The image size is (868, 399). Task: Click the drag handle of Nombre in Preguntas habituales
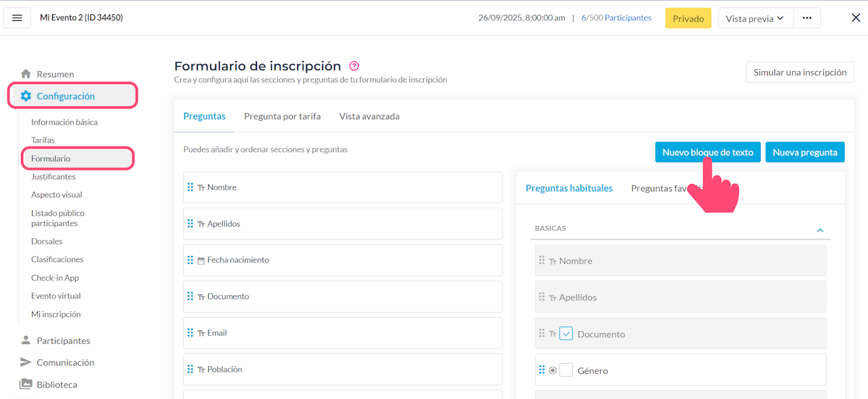coord(542,260)
